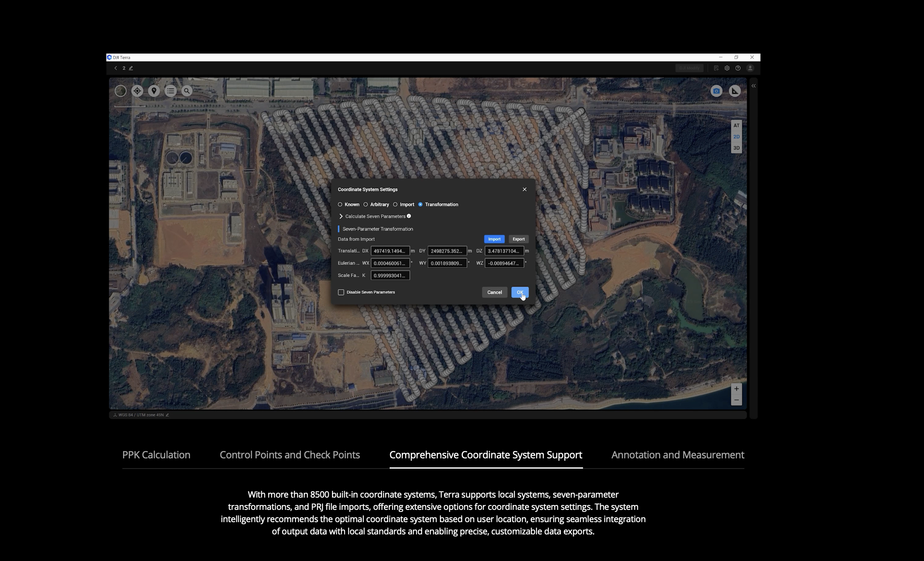Expand Calculate Seven Parameters section

(x=341, y=216)
